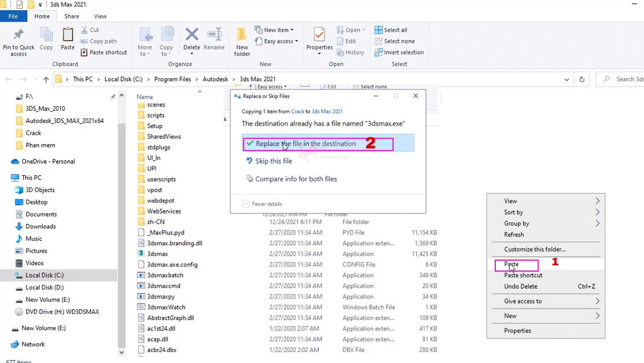Viewport: 644px width, 363px height.
Task: Open the Easy access dropdown
Action: pos(276,41)
